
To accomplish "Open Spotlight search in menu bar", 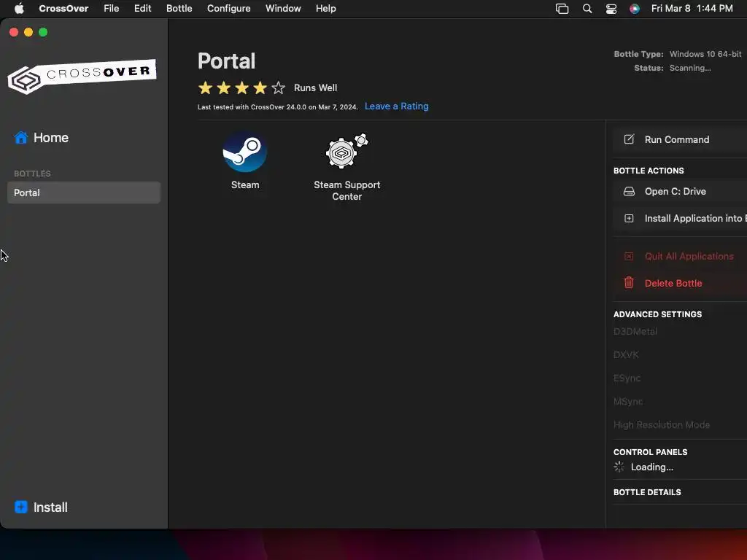I will coord(587,9).
